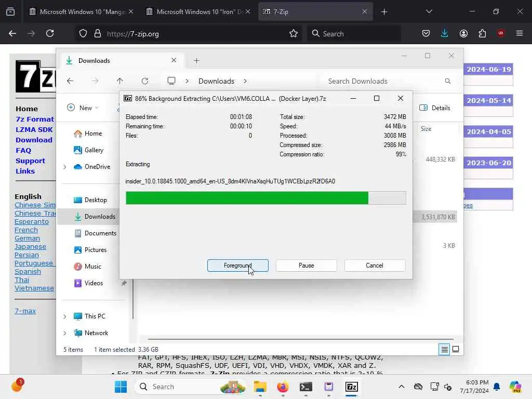The image size is (532, 399).
Task: Reload the 7-zip.org page
Action: (50, 34)
